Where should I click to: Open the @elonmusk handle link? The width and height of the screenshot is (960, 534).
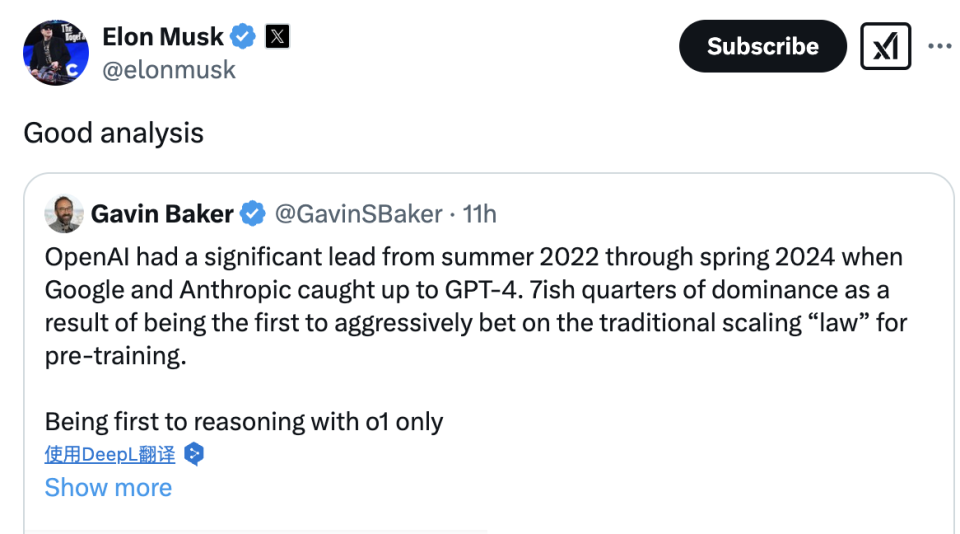(x=169, y=70)
